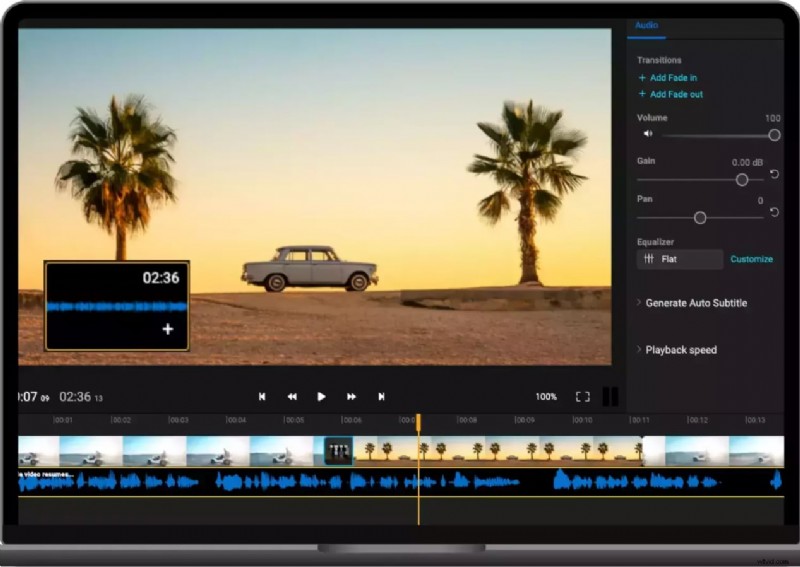This screenshot has height=567, width=800.
Task: Click the Pan value 0
Action: point(760,201)
